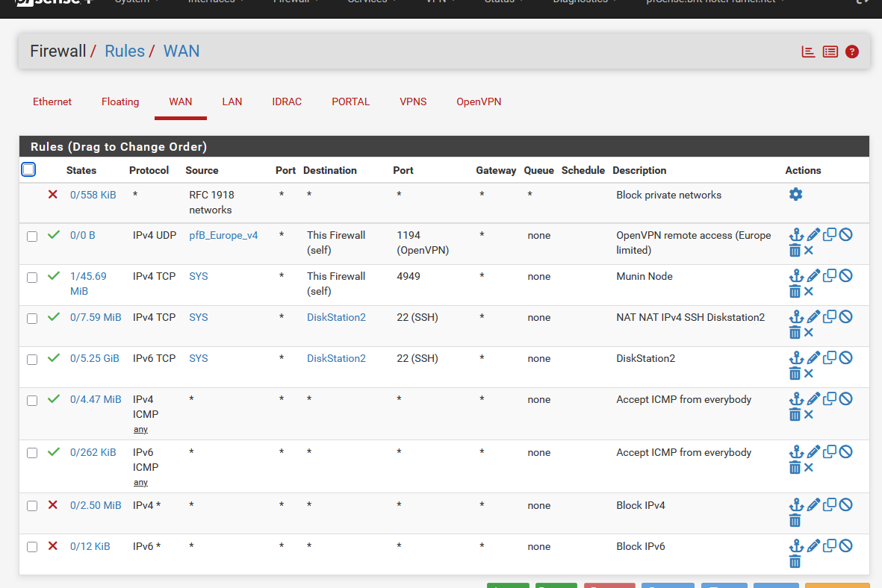Check the Munin Node rule checkbox
Screen dimensions: 882x588
click(32, 278)
